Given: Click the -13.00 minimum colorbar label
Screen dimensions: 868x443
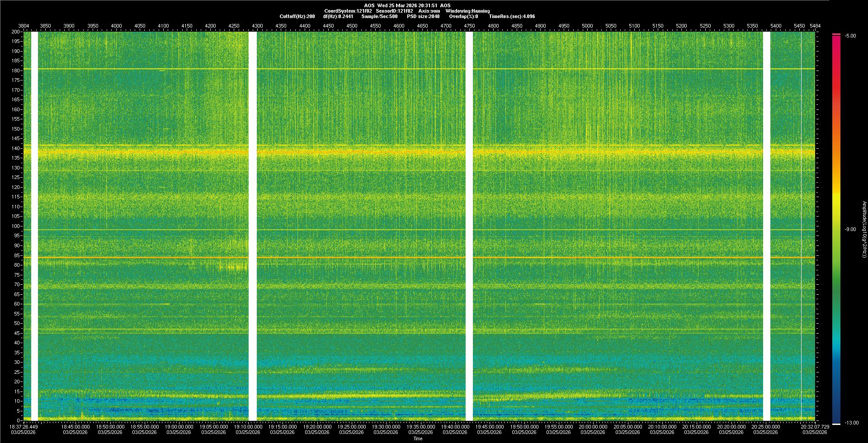Looking at the screenshot, I should [851, 423].
